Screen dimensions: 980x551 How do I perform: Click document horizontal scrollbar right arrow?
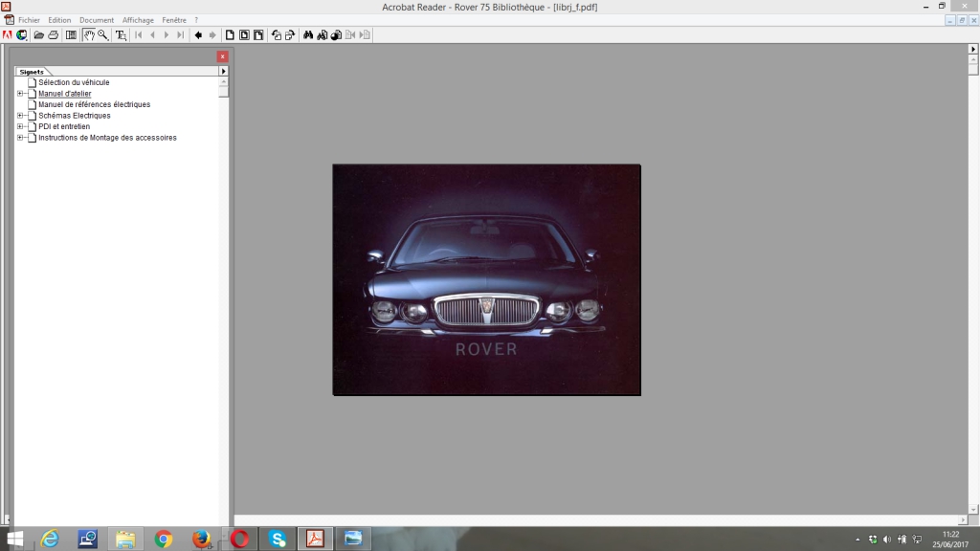963,519
